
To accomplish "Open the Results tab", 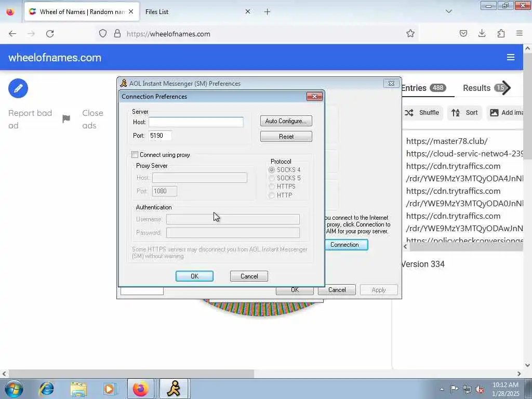I will point(482,88).
